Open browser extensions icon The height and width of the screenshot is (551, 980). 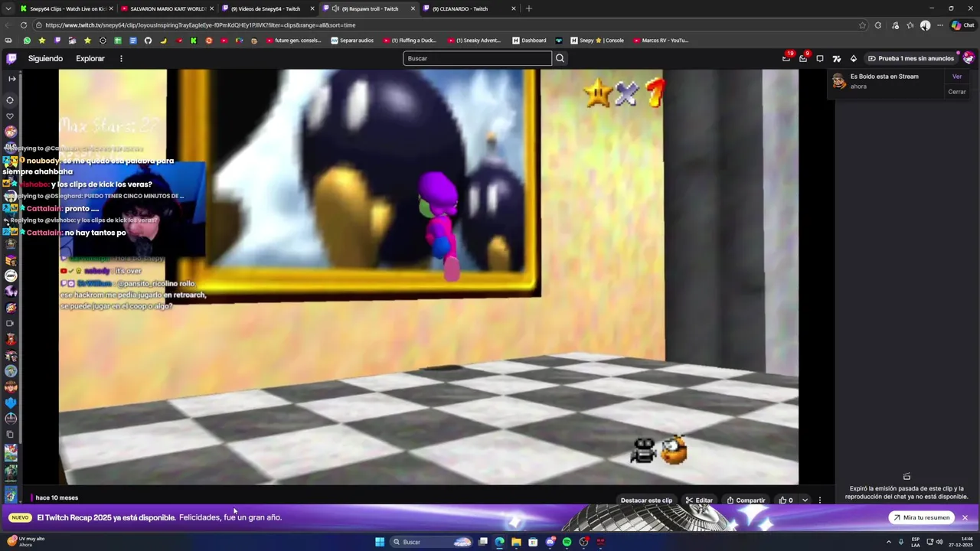878,24
